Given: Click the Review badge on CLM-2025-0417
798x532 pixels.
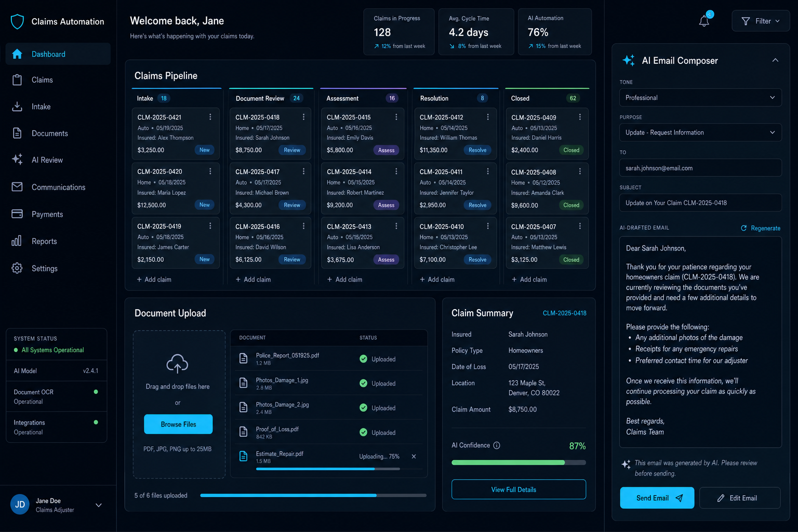Looking at the screenshot, I should tap(292, 205).
